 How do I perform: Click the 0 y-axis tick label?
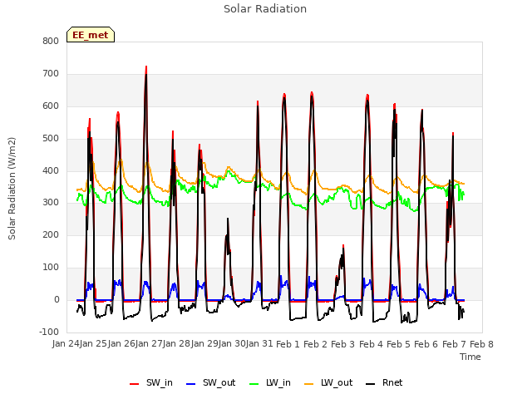click(57, 300)
